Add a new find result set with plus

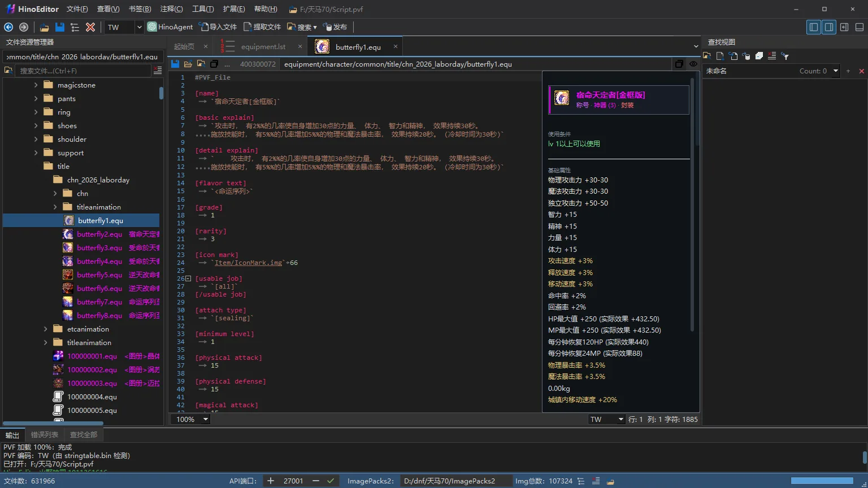[x=848, y=71]
